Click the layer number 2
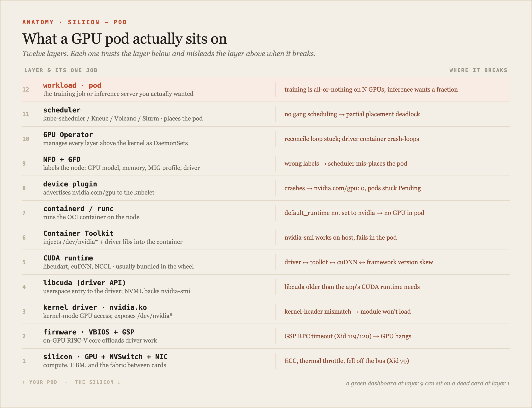This screenshot has height=408, width=532. point(24,336)
